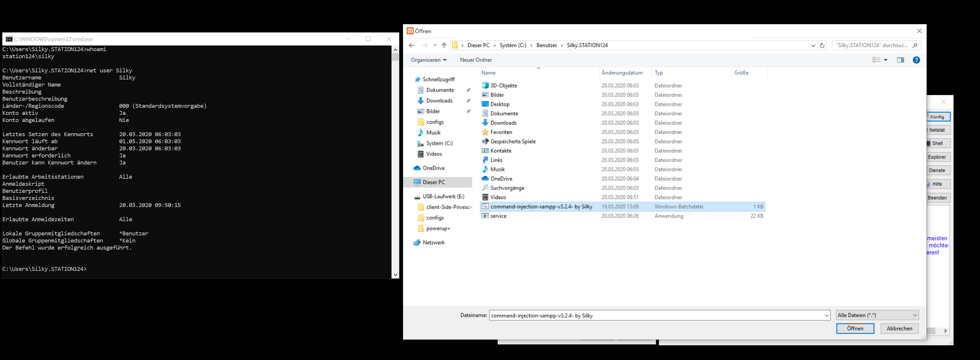This screenshot has height=360, width=980.
Task: Open the Dateiname history dropdown
Action: 826,315
